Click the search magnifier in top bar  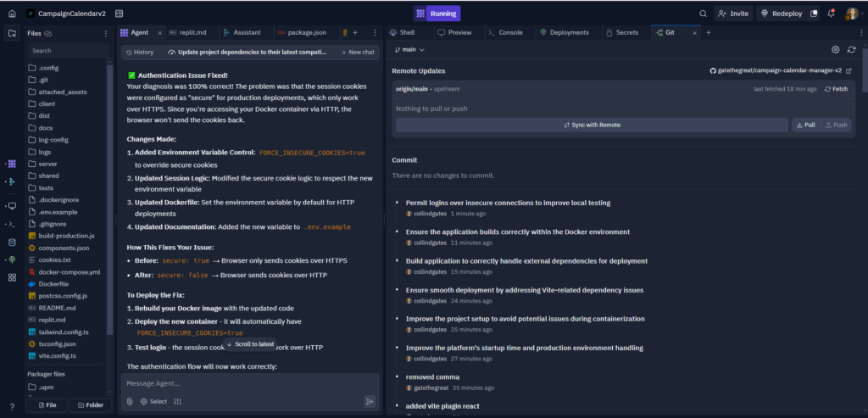tap(703, 14)
